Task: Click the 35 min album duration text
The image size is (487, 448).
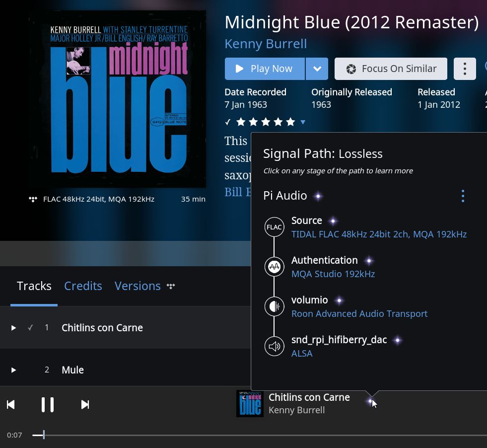Action: click(193, 199)
